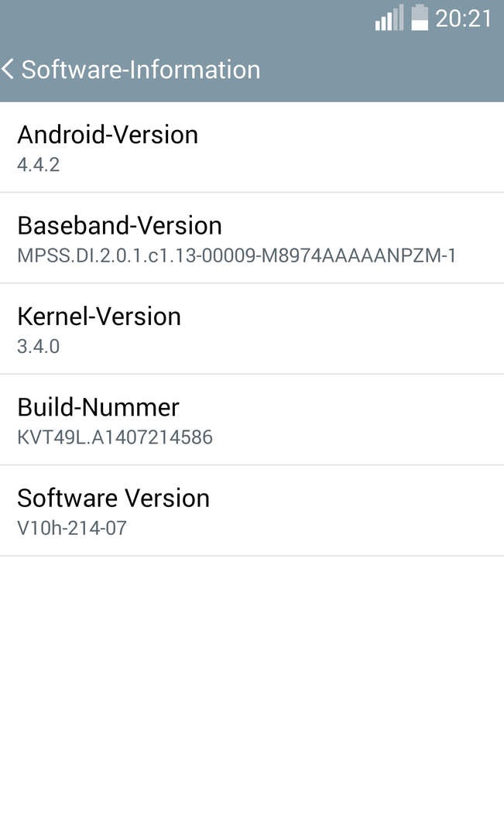Tap the Software-Information header title

click(141, 70)
